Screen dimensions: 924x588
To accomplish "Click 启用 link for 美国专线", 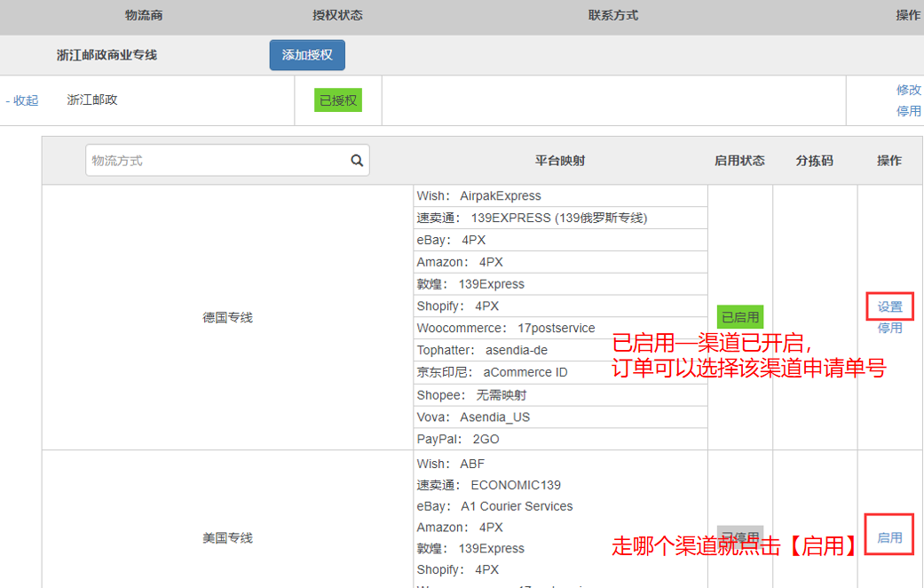I will 889,537.
